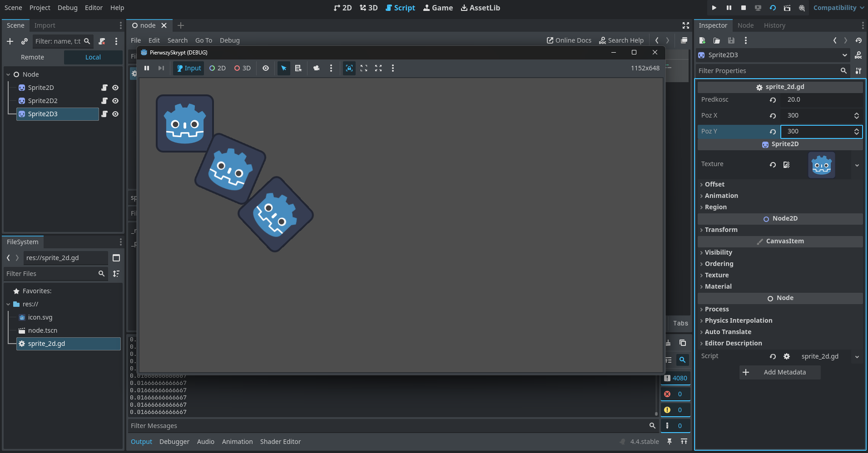868x453 pixels.
Task: Reset the Predkosc property to default
Action: 773,100
